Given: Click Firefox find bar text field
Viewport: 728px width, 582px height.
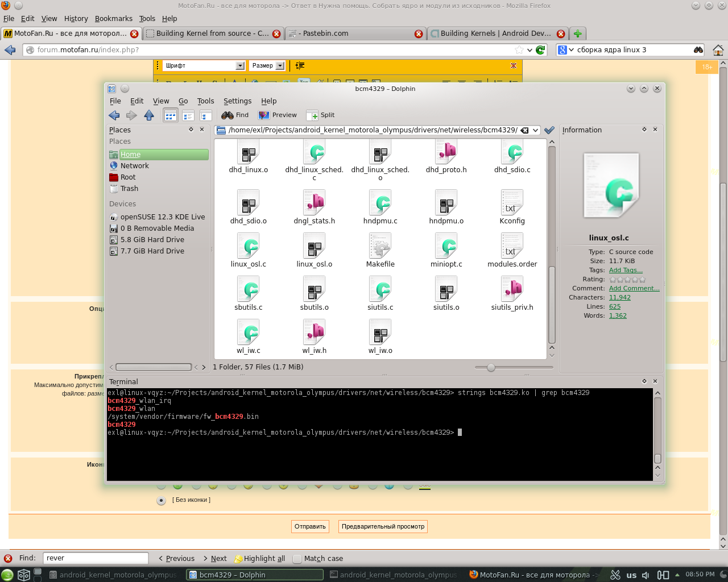Looking at the screenshot, I should [x=96, y=558].
